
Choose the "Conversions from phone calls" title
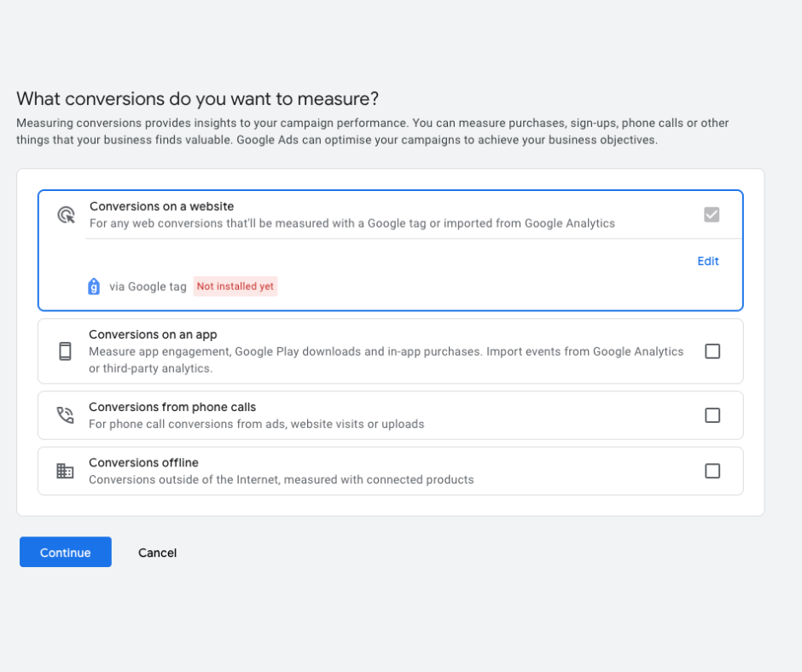tap(172, 408)
